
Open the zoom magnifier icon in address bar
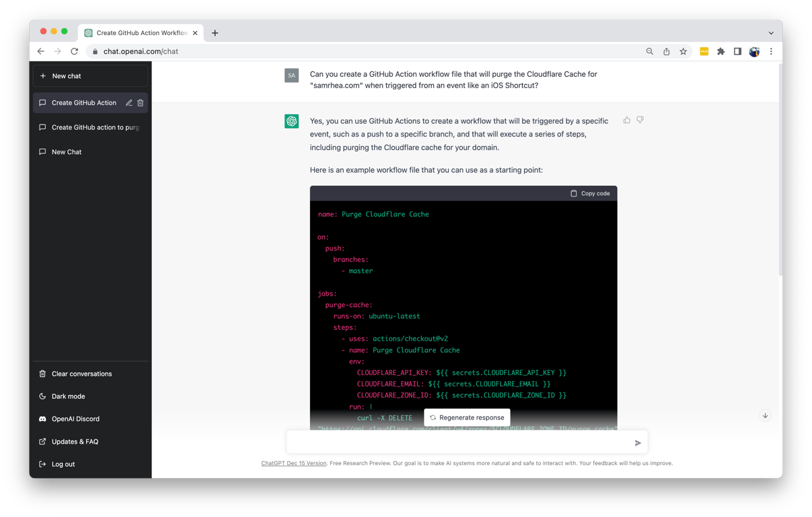(650, 51)
